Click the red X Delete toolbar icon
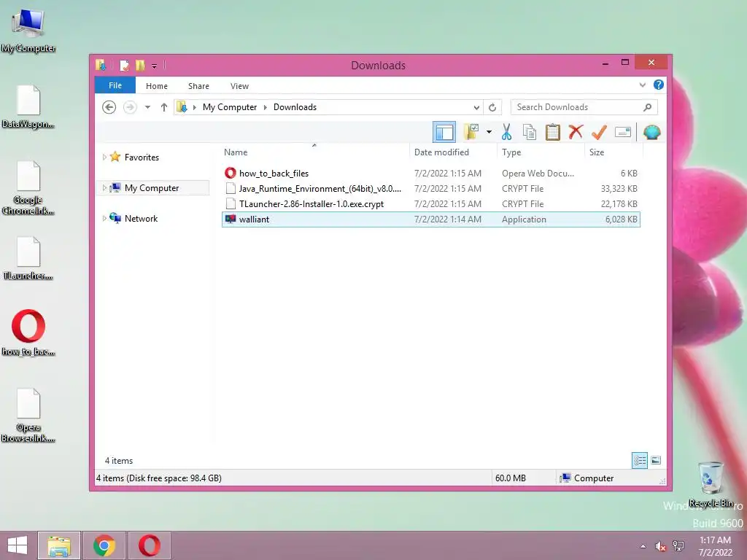This screenshot has width=747, height=560. tap(576, 131)
